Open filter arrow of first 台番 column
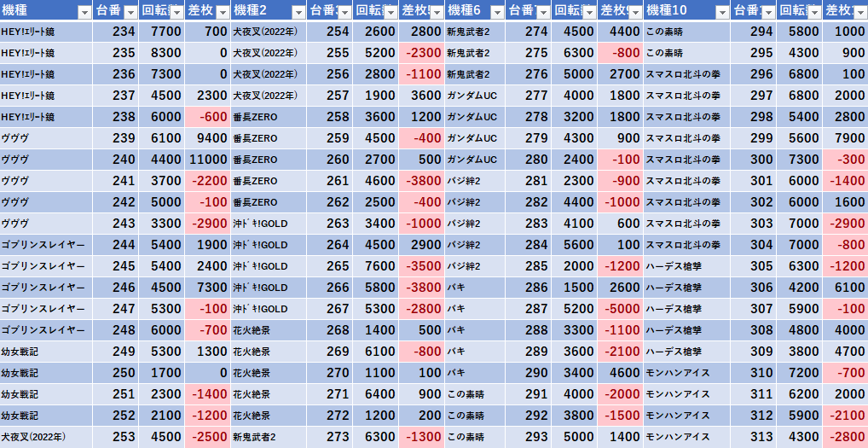The height and width of the screenshot is (448, 868). point(130,12)
